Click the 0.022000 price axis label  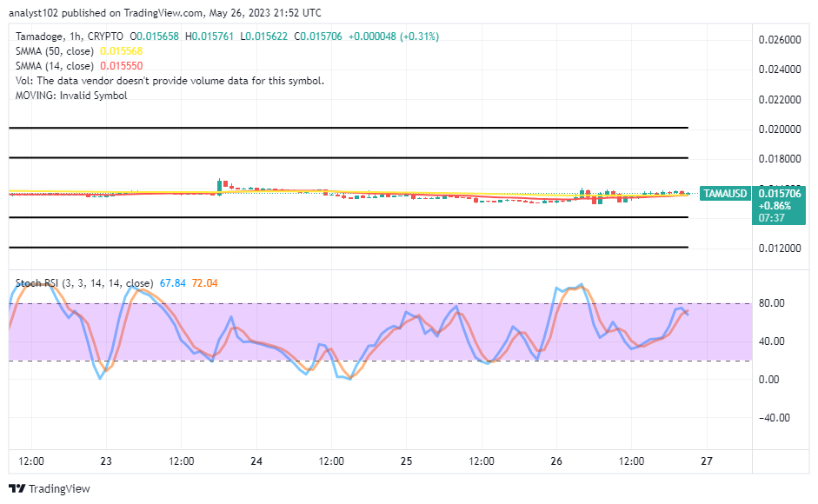780,100
